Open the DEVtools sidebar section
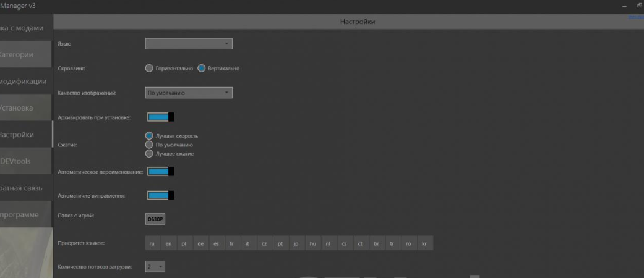This screenshot has height=278, width=644. pos(25,161)
